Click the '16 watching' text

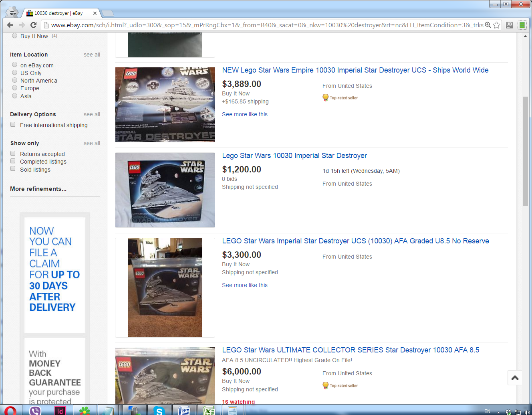pyautogui.click(x=238, y=401)
